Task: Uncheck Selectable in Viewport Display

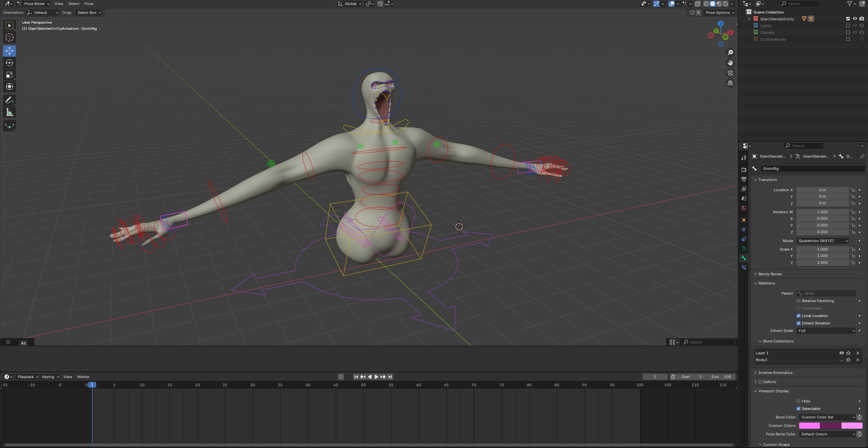Action: (798, 409)
